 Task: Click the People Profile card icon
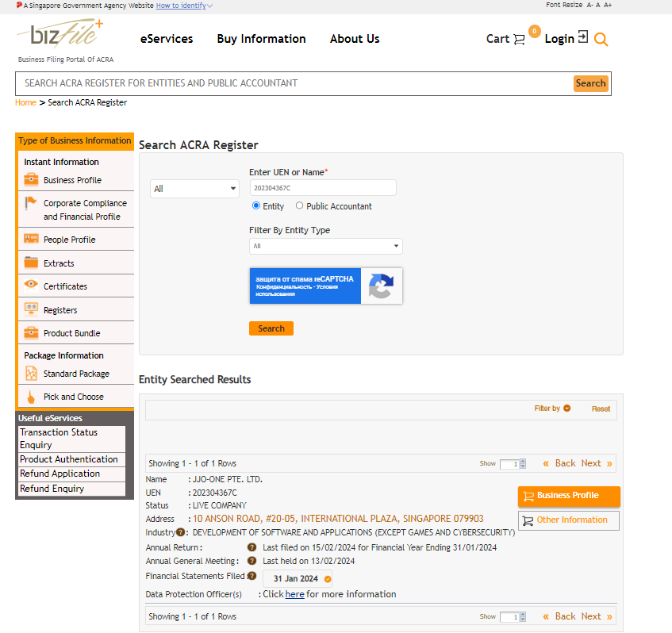[x=31, y=238]
